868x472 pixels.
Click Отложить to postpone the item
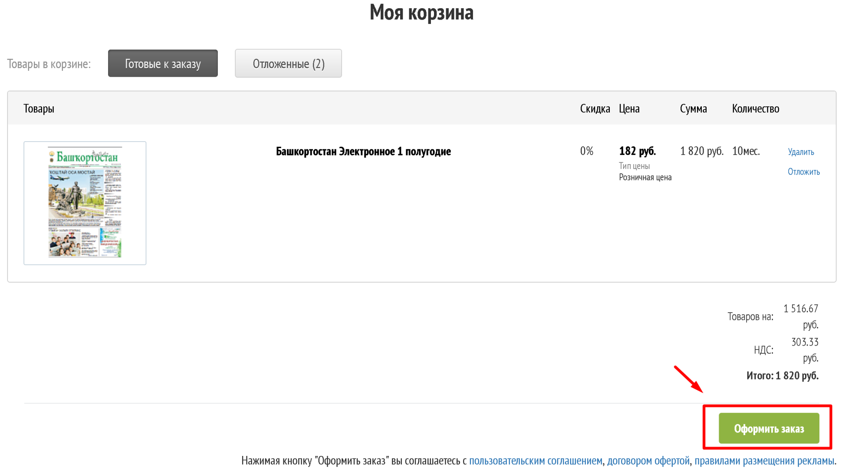pos(804,172)
